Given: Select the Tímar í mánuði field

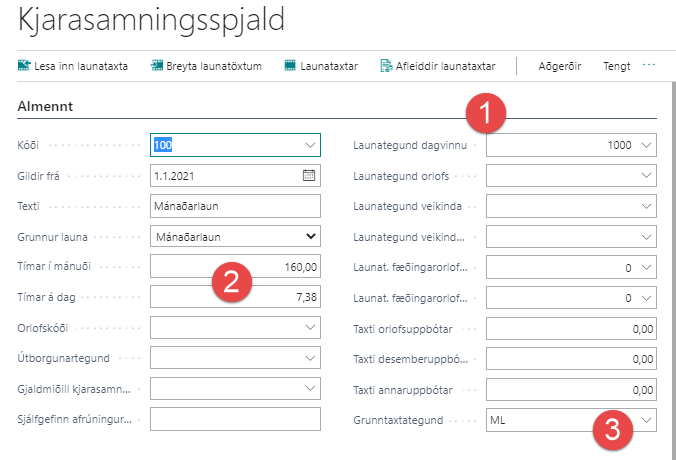Looking at the screenshot, I should [235, 267].
